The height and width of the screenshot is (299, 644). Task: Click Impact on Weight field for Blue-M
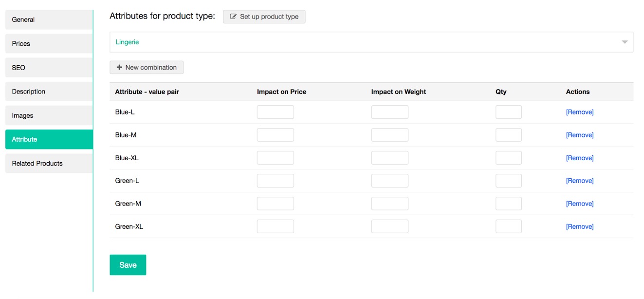pos(389,135)
